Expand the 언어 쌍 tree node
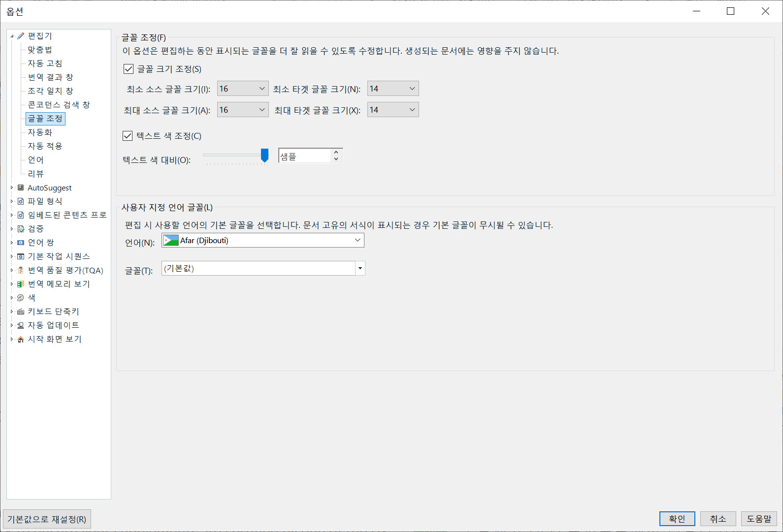 pyautogui.click(x=12, y=243)
